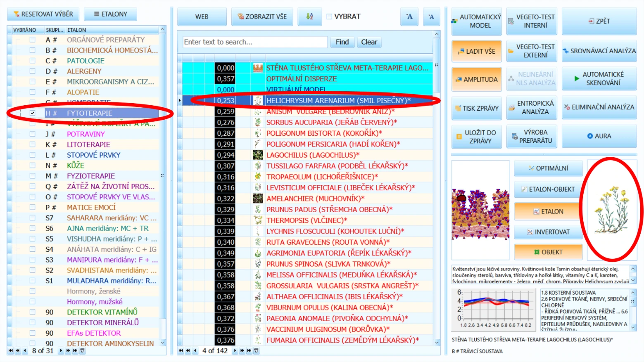644x362 pixels.
Task: Uncheck the FYTOTERAPIE group checkbox
Action: (x=32, y=113)
